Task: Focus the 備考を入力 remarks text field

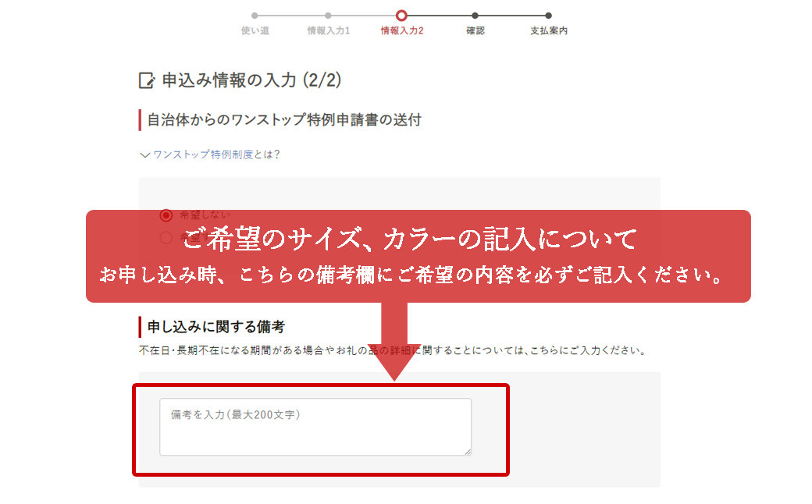Action: click(x=315, y=427)
